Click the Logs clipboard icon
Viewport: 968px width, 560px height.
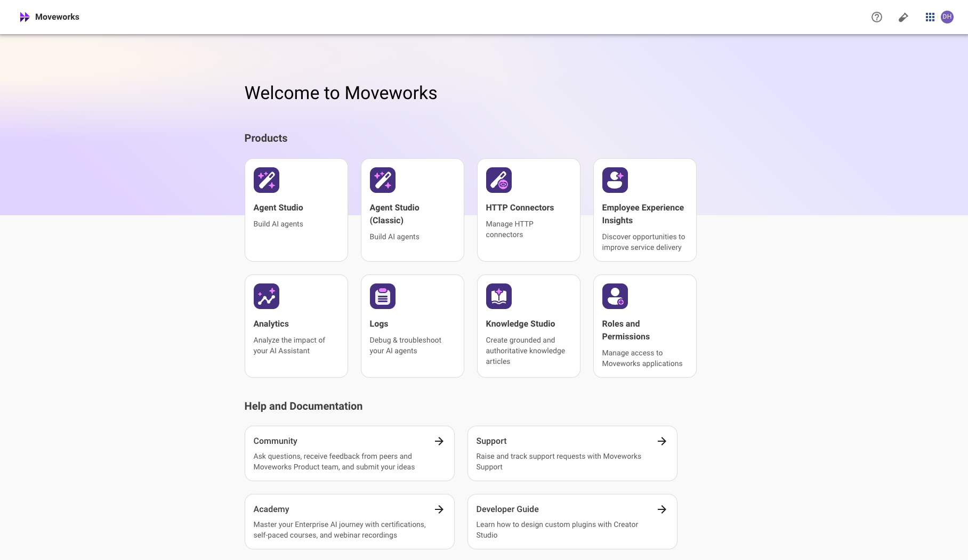(383, 296)
